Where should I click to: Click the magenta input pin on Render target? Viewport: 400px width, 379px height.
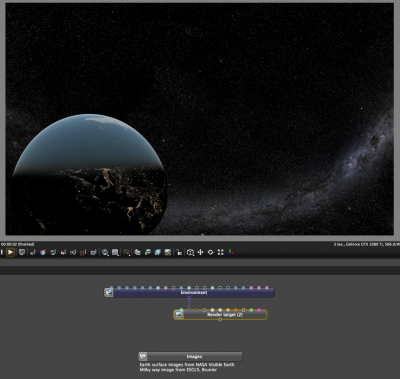pos(259,310)
